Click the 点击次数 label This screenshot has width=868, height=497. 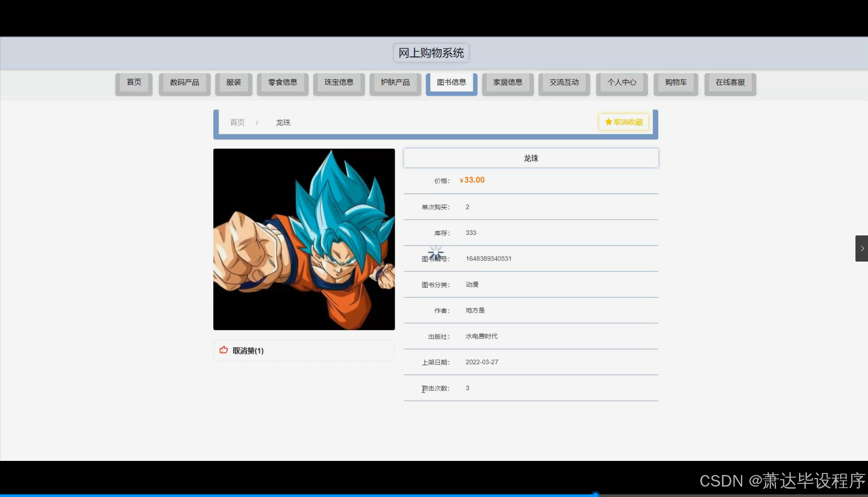pyautogui.click(x=436, y=388)
